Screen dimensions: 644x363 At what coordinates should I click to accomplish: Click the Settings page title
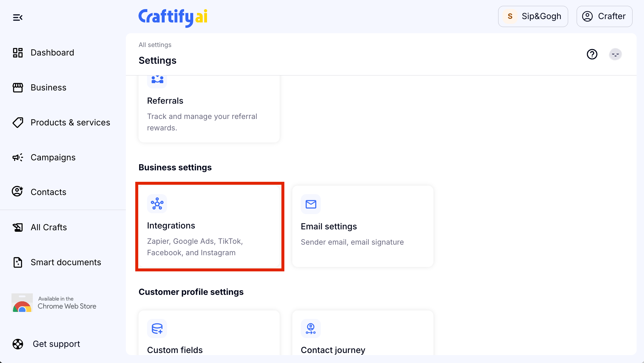[157, 60]
